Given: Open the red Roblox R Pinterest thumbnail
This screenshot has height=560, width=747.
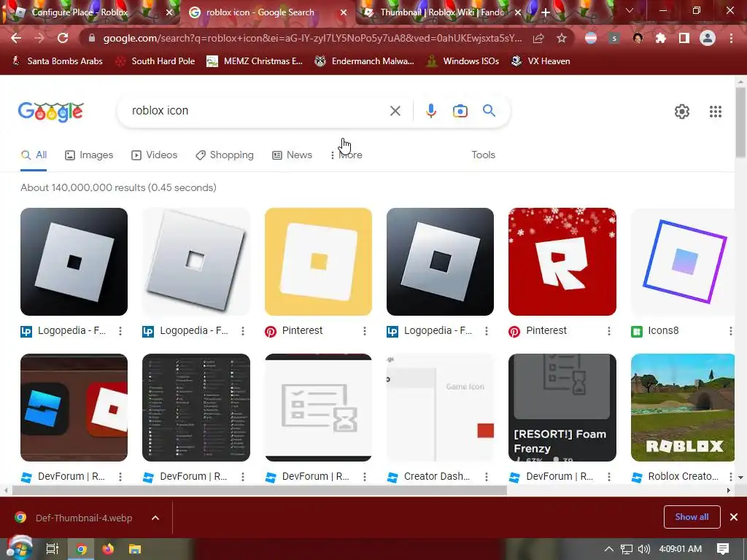Looking at the screenshot, I should click(562, 262).
